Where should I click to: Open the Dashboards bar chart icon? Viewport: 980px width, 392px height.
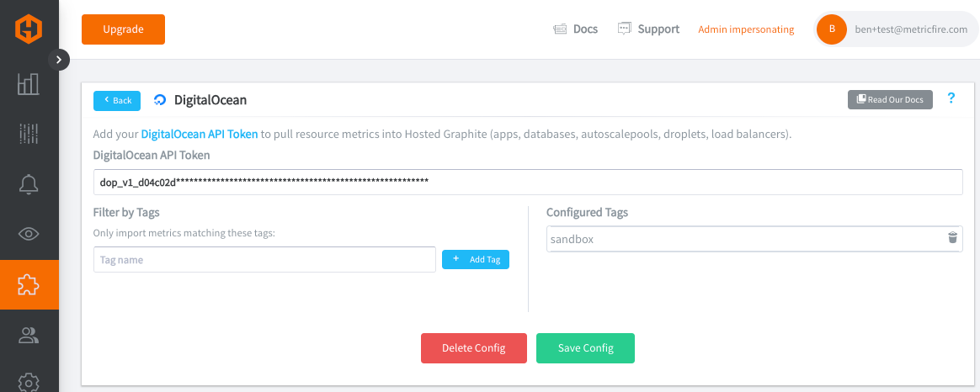tap(29, 84)
